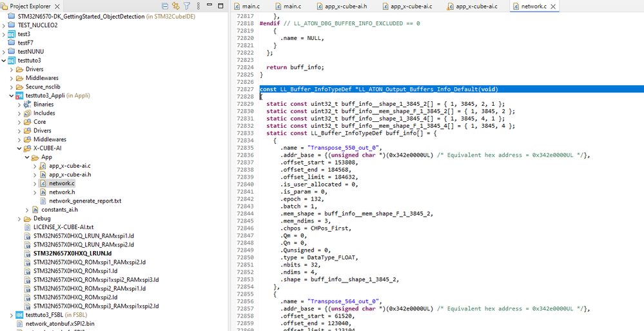Click the network_generate_report.txt file icon

click(x=43, y=201)
